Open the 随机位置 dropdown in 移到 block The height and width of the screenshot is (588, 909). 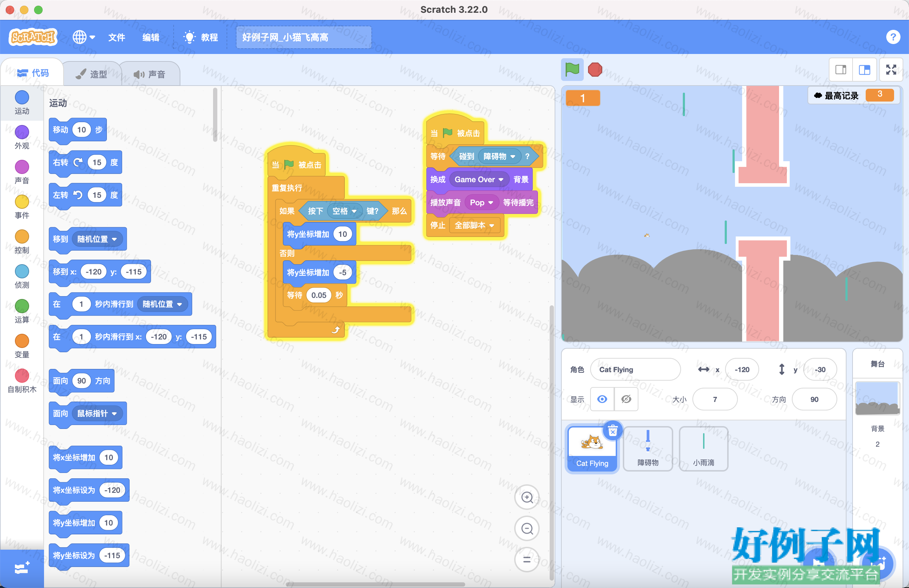click(97, 239)
